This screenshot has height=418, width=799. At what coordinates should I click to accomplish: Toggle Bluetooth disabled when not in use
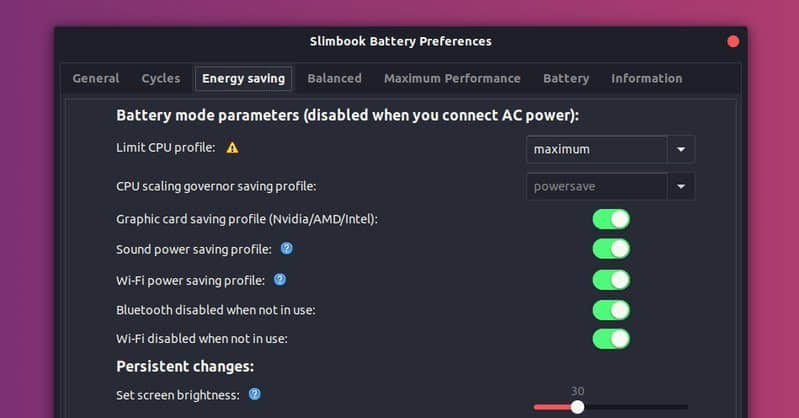(x=611, y=309)
